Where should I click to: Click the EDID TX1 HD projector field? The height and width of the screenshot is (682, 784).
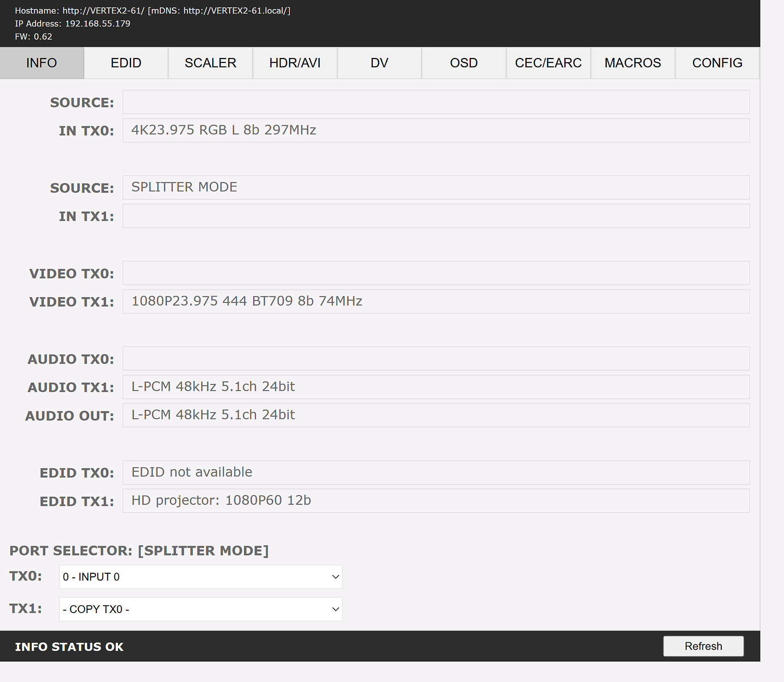436,500
